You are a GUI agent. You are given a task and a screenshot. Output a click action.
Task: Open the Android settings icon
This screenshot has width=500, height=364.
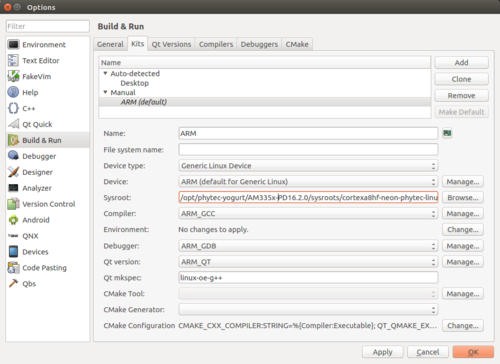pyautogui.click(x=13, y=220)
